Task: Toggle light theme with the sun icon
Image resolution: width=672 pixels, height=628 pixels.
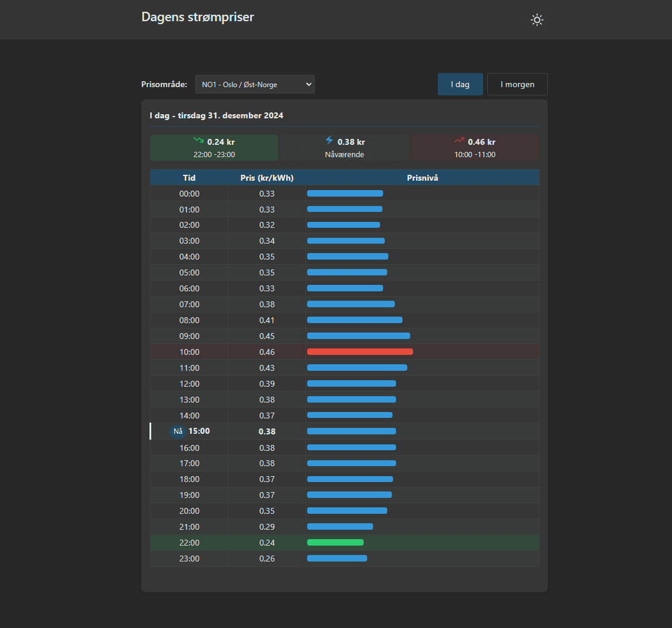Action: [537, 20]
